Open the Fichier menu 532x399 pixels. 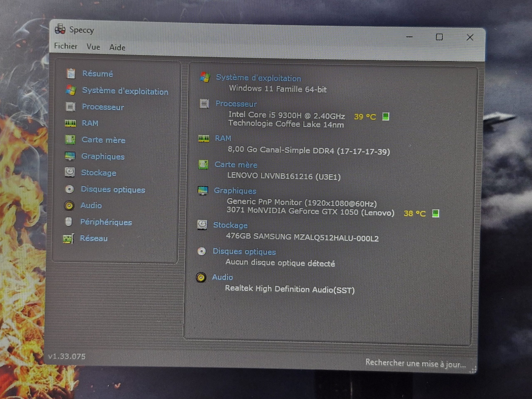click(x=66, y=46)
